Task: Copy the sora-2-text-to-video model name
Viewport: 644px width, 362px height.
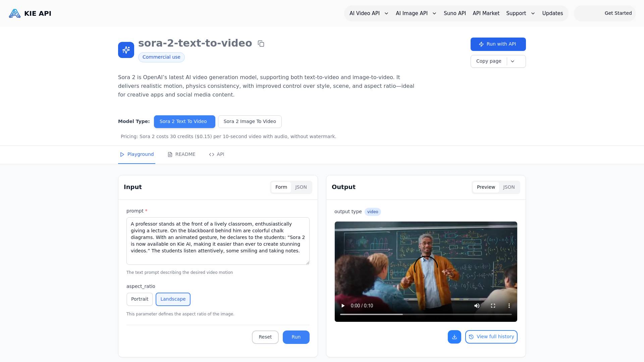Action: point(261,44)
